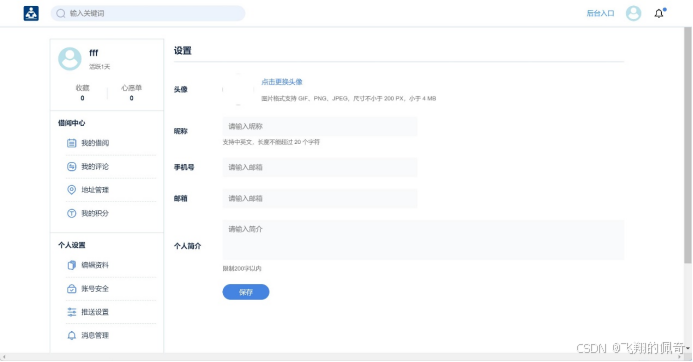Viewport: 693px width, 362px height.
Task: Click the left arrow of the horizontal scrollbar
Action: (x=4, y=357)
